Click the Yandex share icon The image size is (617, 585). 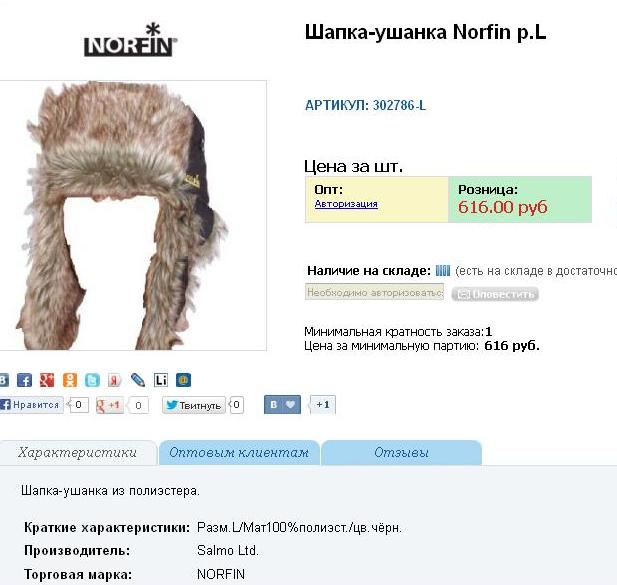point(115,380)
